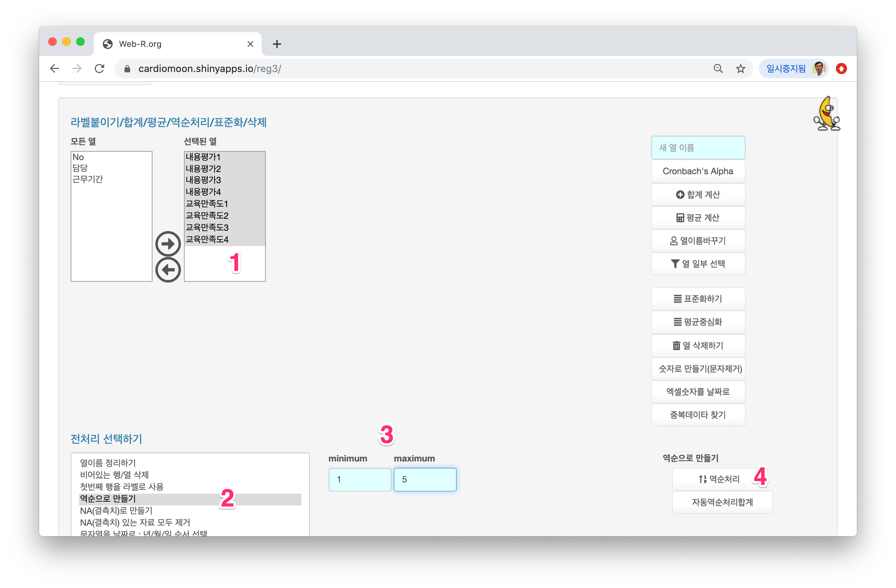
Task: Click the maximum value input field
Action: [425, 479]
